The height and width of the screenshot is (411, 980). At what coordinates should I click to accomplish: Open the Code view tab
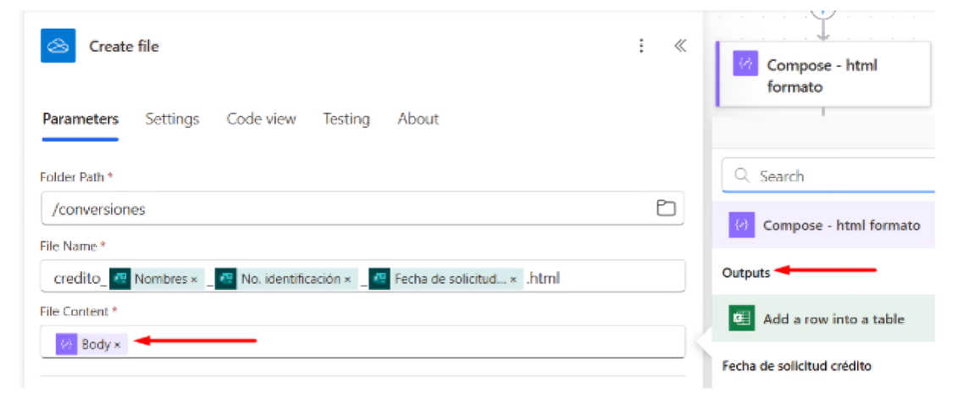[x=261, y=119]
